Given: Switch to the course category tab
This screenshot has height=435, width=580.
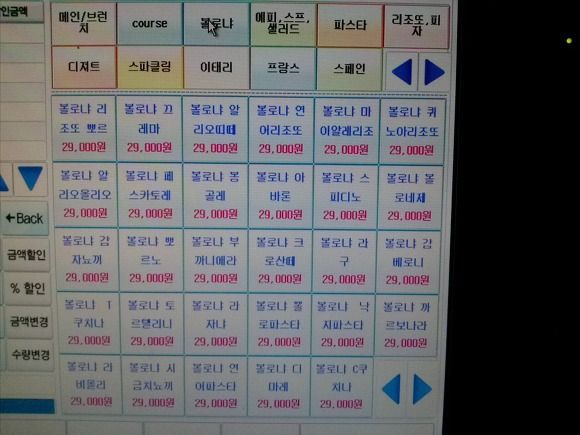Looking at the screenshot, I should pos(150,24).
